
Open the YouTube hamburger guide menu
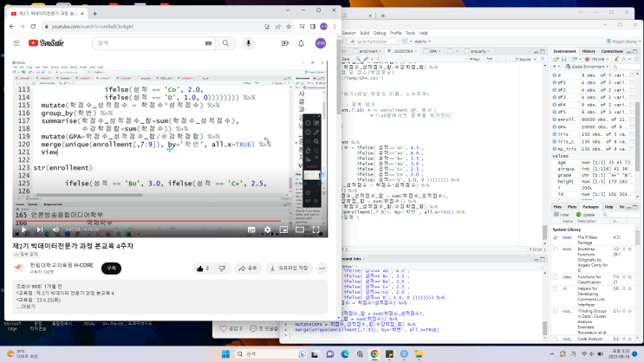(x=16, y=43)
